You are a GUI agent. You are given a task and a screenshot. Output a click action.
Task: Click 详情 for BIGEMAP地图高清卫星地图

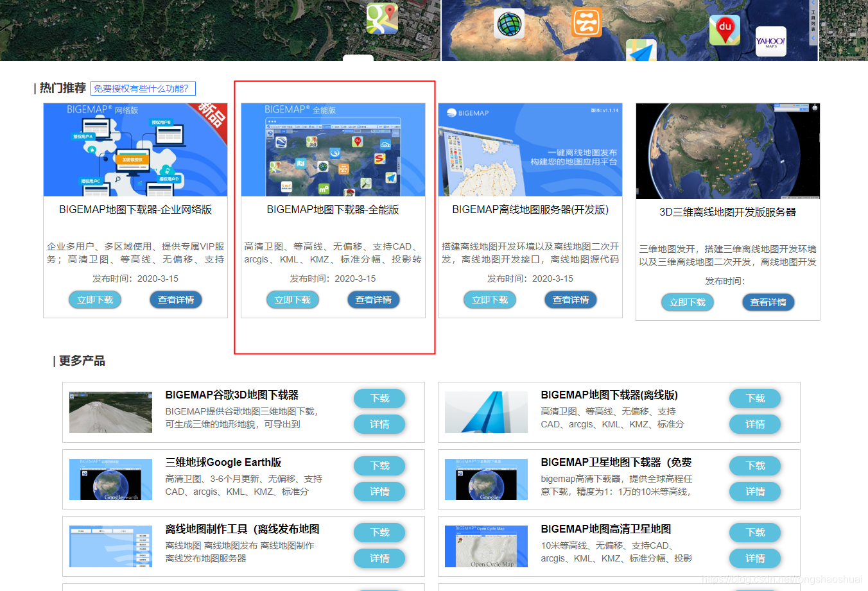[755, 558]
